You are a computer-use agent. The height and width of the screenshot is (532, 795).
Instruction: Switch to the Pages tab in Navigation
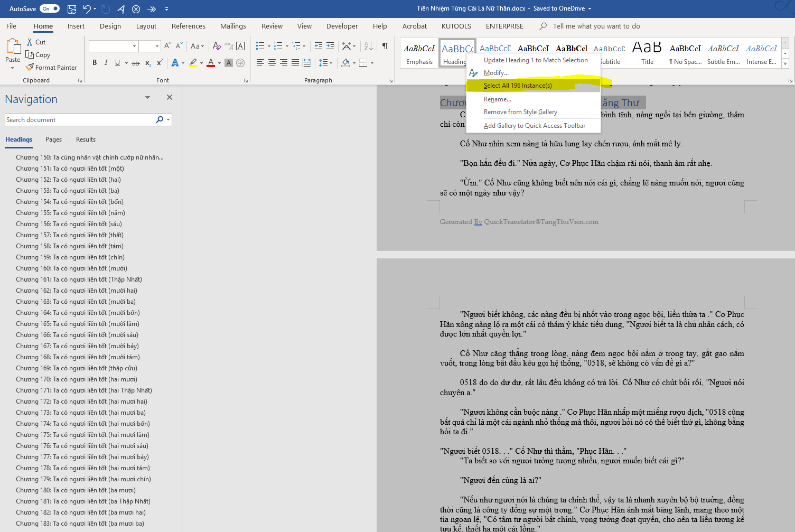pyautogui.click(x=53, y=139)
